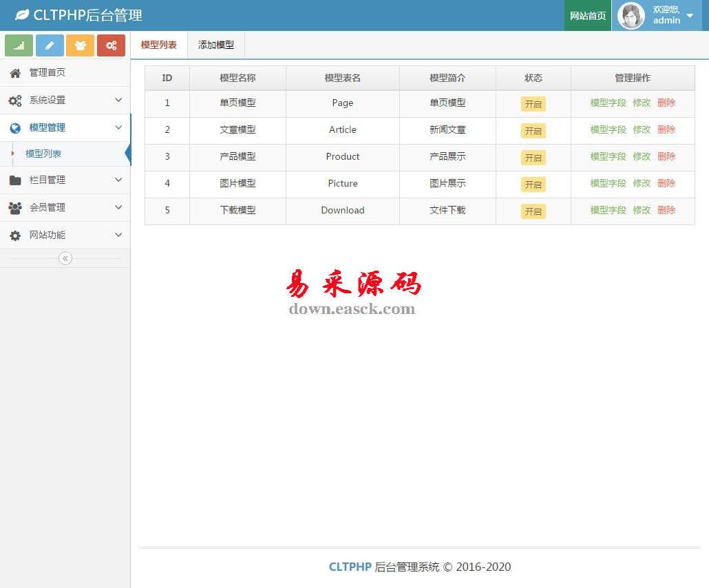The height and width of the screenshot is (588, 709).
Task: Click the admin avatar picture
Action: 631,15
